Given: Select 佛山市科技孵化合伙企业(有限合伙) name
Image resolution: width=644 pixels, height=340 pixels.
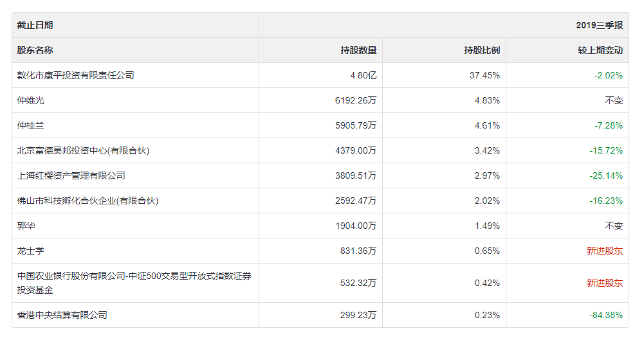Looking at the screenshot, I should [x=87, y=201].
